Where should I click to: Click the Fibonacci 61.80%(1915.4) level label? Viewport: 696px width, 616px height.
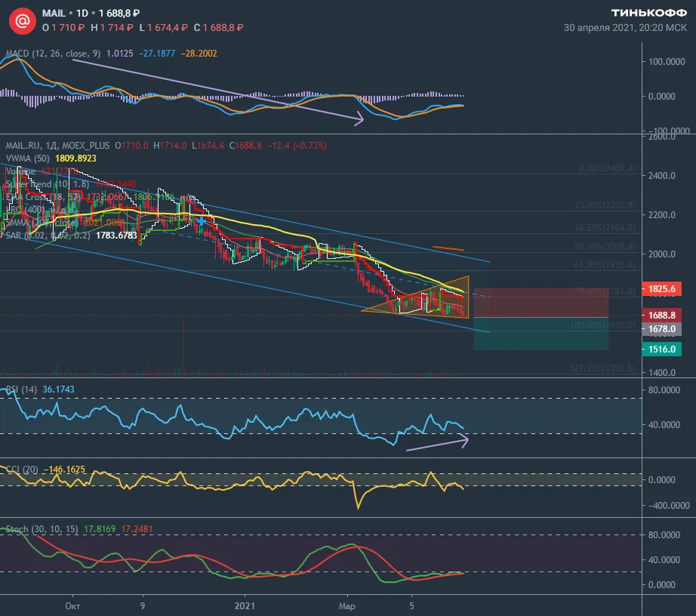click(x=605, y=264)
